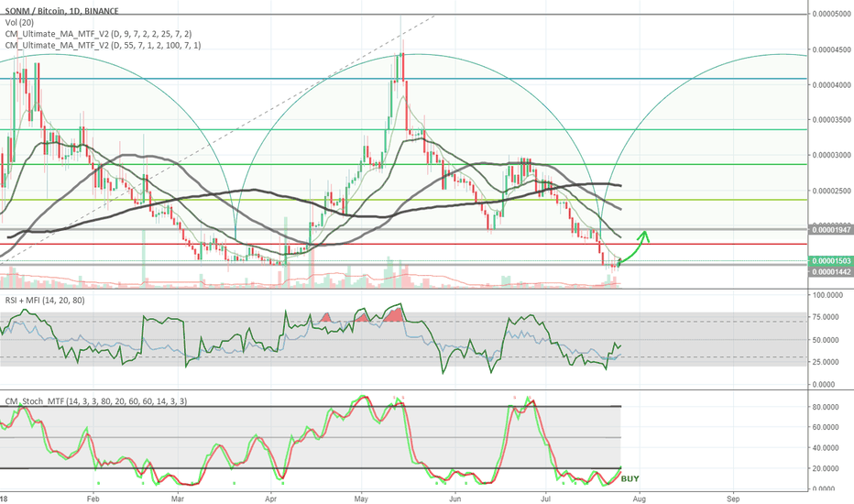
Task: Click the 80.0000 value on the Stoch scale
Action: (826, 407)
